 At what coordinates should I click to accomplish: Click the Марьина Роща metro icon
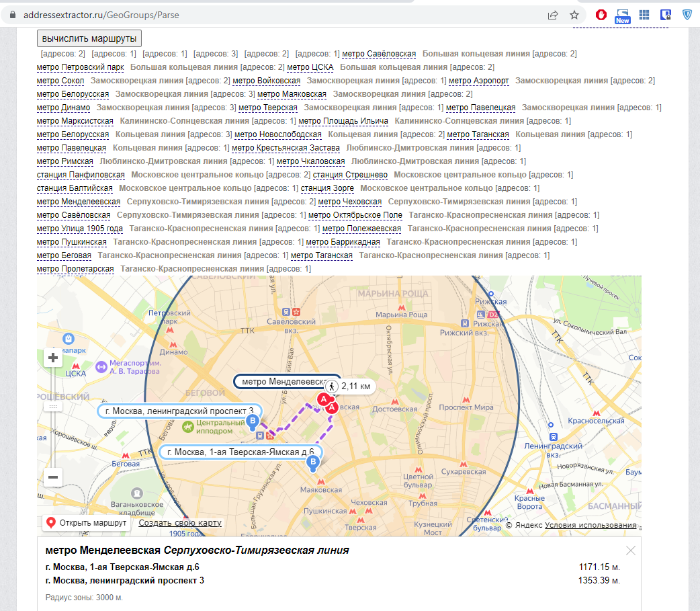click(402, 308)
